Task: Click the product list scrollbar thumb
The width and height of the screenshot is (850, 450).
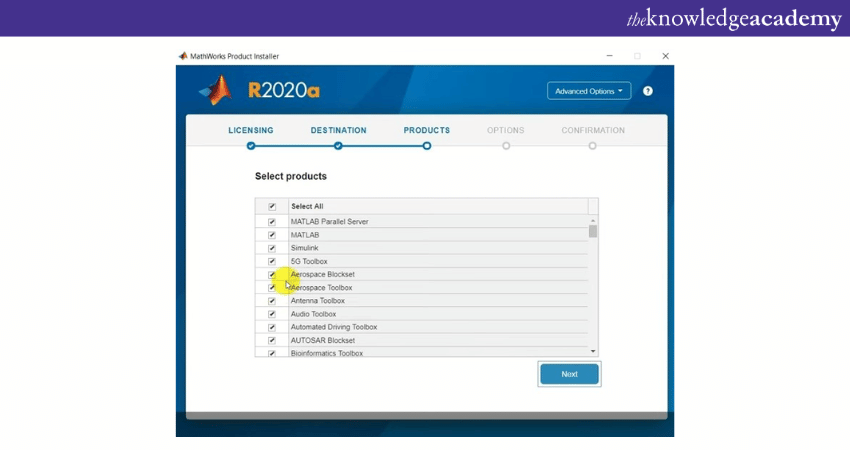Action: 593,231
